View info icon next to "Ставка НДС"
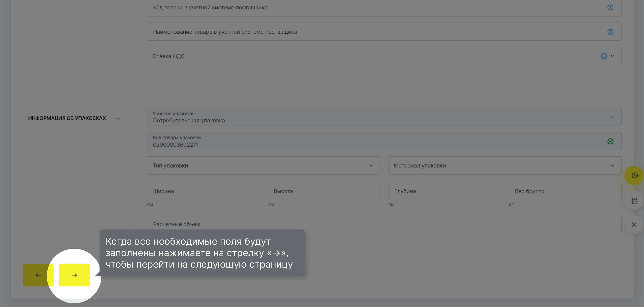This screenshot has height=307, width=644. coord(604,56)
